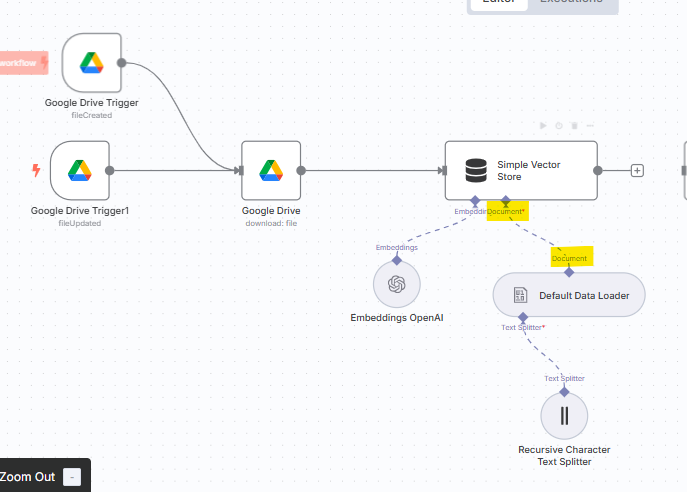Click the 'Simple Vector Store' node title
This screenshot has height=492, width=687.
[528, 170]
